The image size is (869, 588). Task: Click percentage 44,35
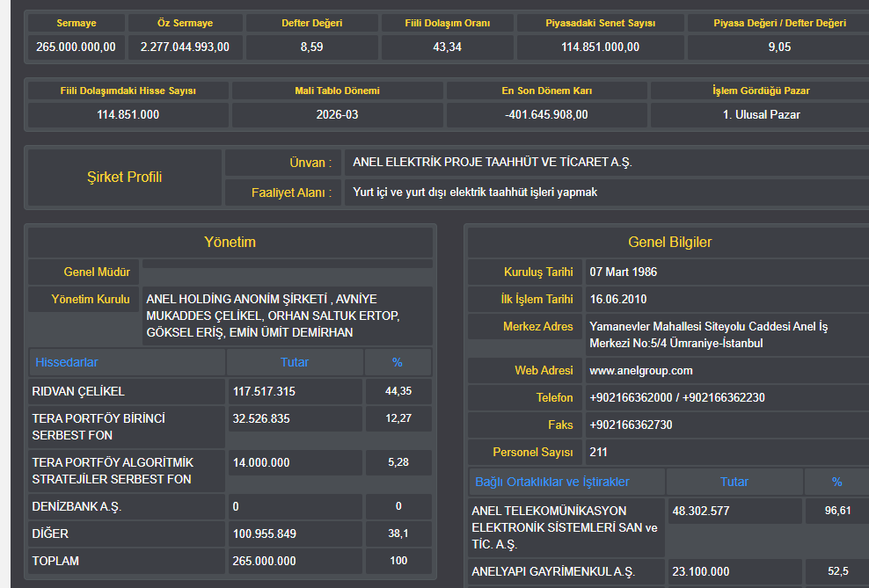pyautogui.click(x=398, y=391)
